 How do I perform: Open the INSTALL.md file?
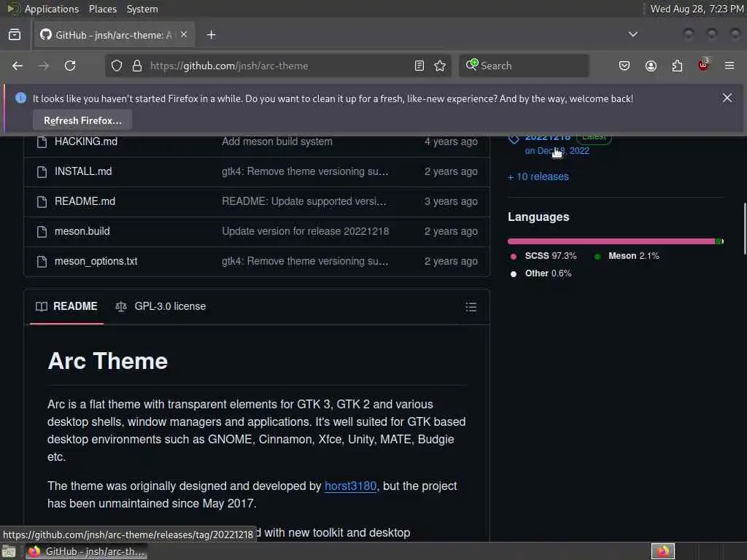click(83, 171)
